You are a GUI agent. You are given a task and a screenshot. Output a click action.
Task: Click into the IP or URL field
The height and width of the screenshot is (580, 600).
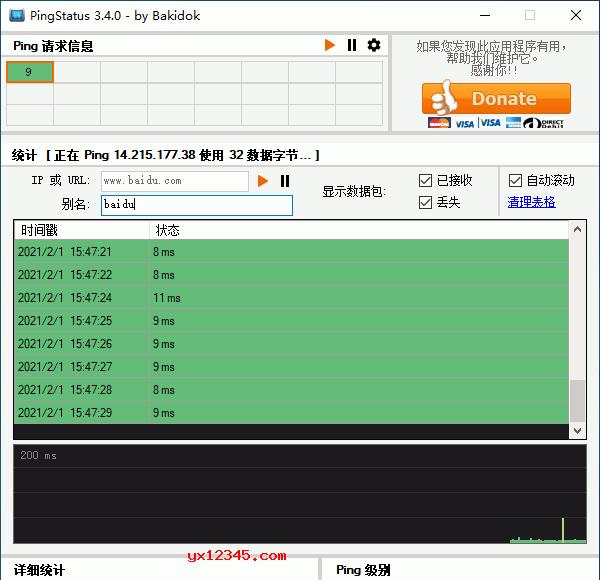174,181
